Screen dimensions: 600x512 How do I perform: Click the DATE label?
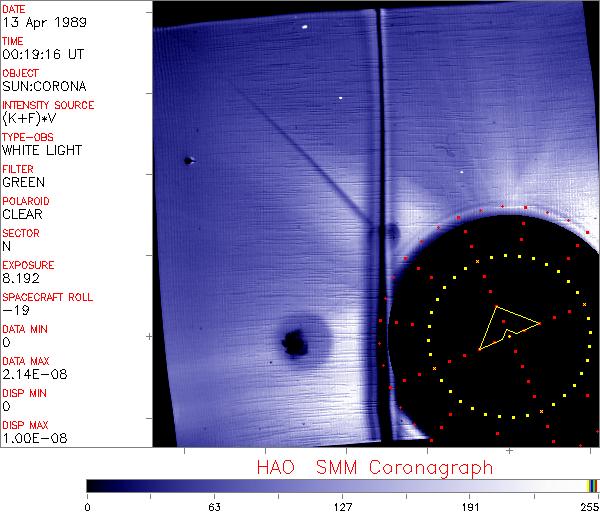click(14, 9)
